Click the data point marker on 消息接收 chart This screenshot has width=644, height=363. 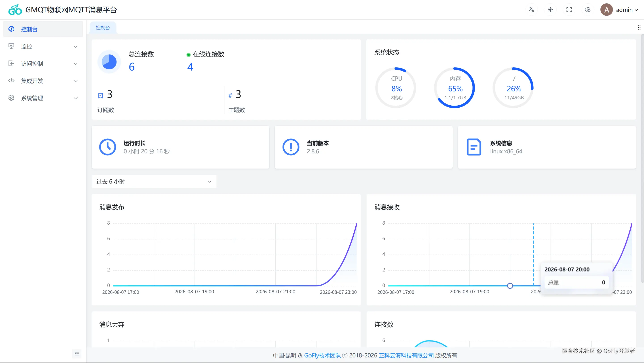point(510,286)
